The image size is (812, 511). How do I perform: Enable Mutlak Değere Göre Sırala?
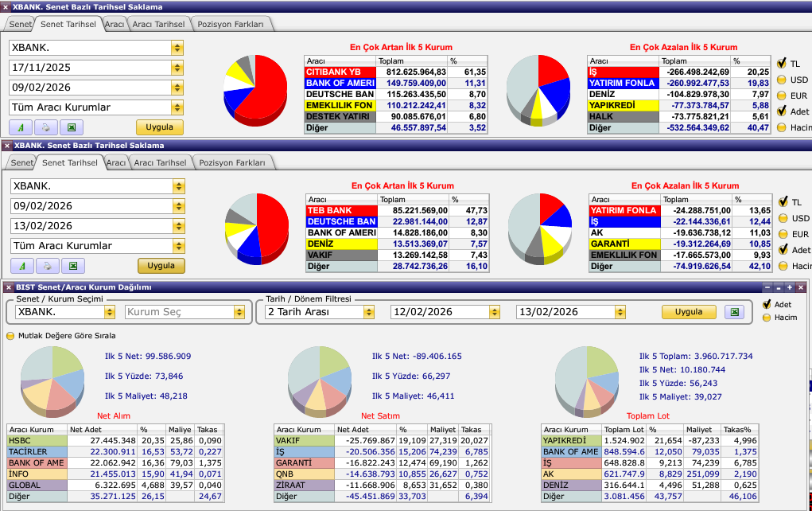(11, 336)
